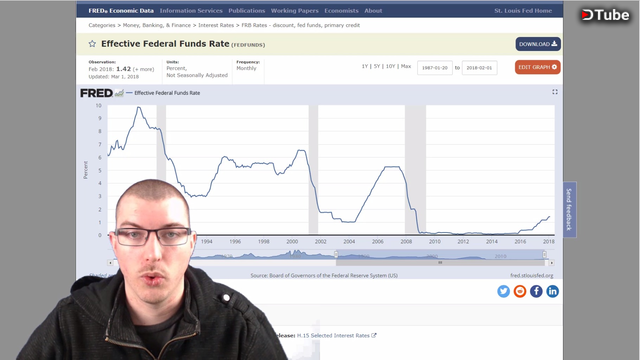Click the 2008 x-axis label
The height and width of the screenshot is (360, 640).
(406, 242)
